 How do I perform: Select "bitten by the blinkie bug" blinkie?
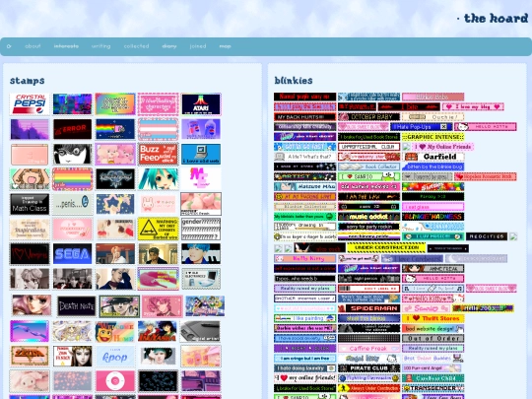[x=432, y=166]
